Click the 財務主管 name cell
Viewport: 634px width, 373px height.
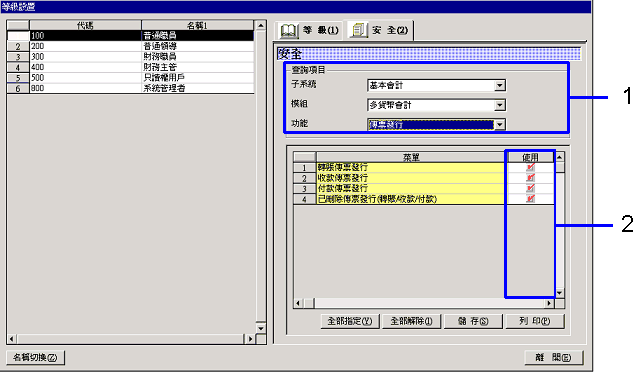[198, 67]
